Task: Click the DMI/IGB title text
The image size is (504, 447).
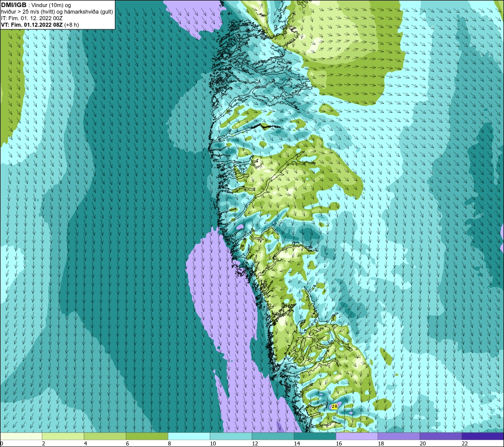Action: [14, 5]
